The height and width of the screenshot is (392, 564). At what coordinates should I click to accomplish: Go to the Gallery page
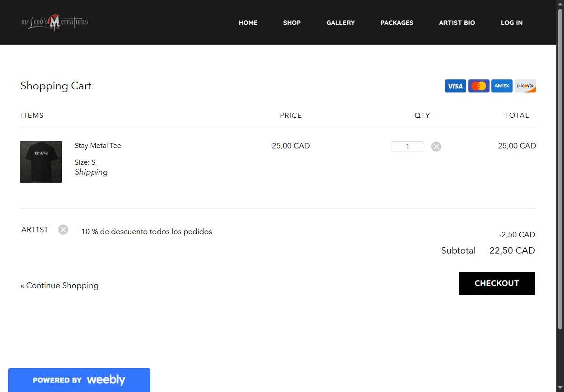341,23
